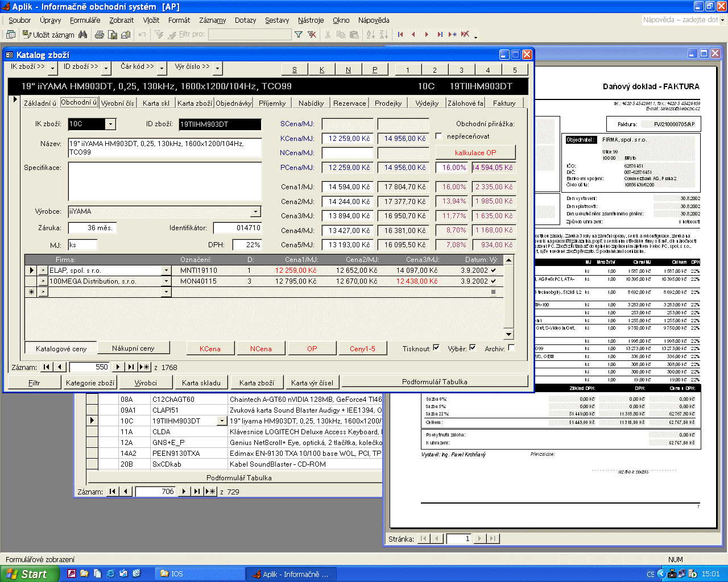
Task: Enable the nepřeceňovat checkbox
Action: [439, 136]
